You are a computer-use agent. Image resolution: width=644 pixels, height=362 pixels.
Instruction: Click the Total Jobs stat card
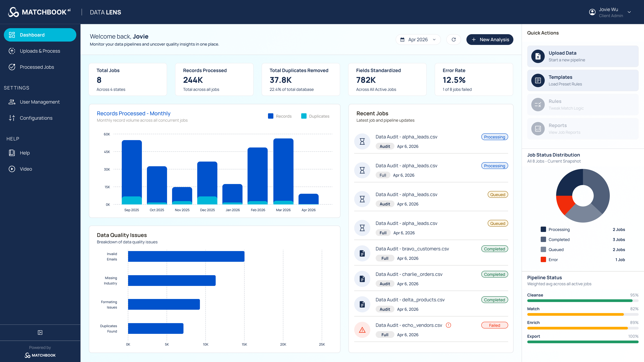point(128,79)
